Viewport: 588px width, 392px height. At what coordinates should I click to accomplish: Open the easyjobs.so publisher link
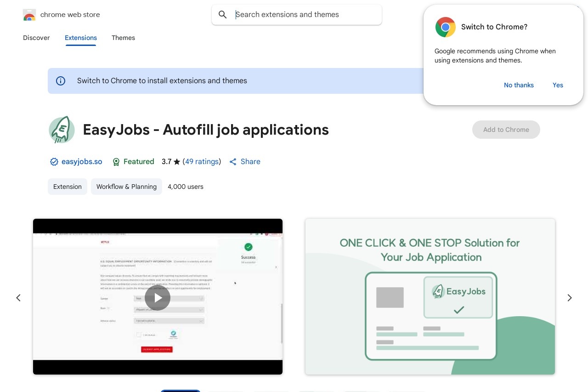[82, 162]
